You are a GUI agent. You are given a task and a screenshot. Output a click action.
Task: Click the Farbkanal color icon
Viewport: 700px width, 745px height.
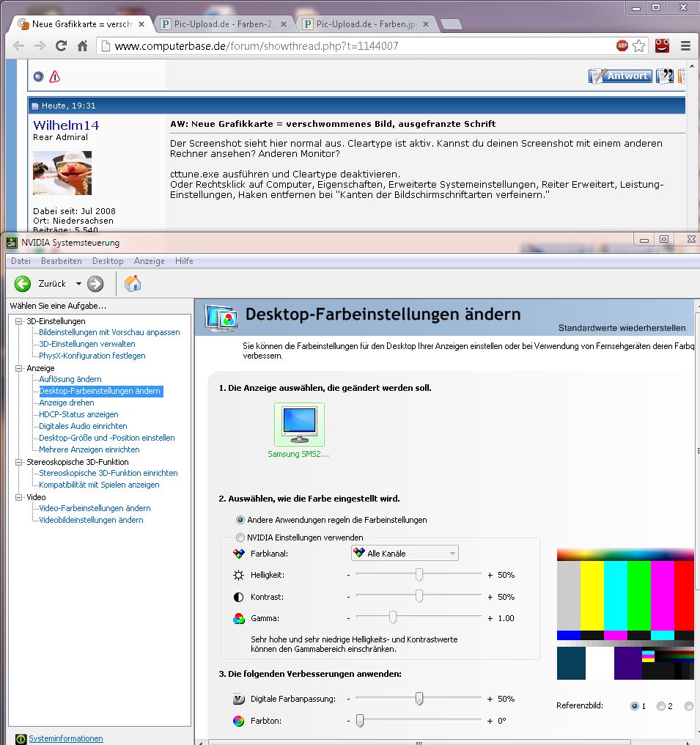tap(238, 554)
